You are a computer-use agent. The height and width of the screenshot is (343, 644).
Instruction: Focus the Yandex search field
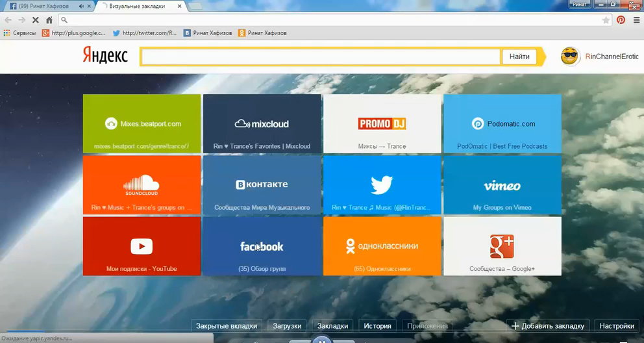[x=320, y=57]
